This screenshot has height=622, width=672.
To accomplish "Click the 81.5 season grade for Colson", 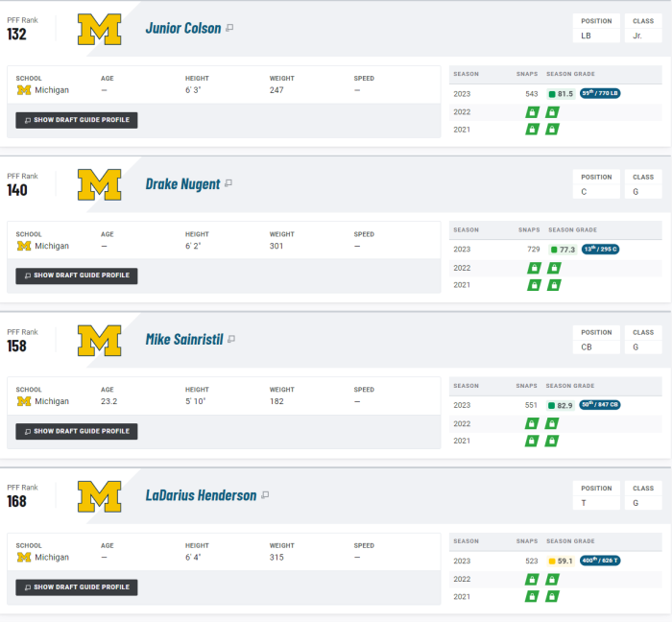I will [x=561, y=94].
